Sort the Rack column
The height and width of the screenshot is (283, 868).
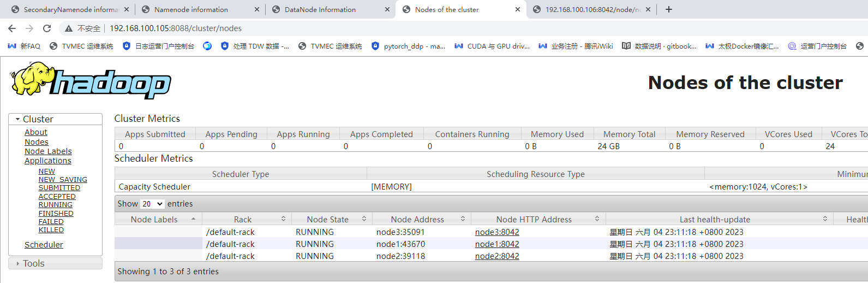click(283, 219)
